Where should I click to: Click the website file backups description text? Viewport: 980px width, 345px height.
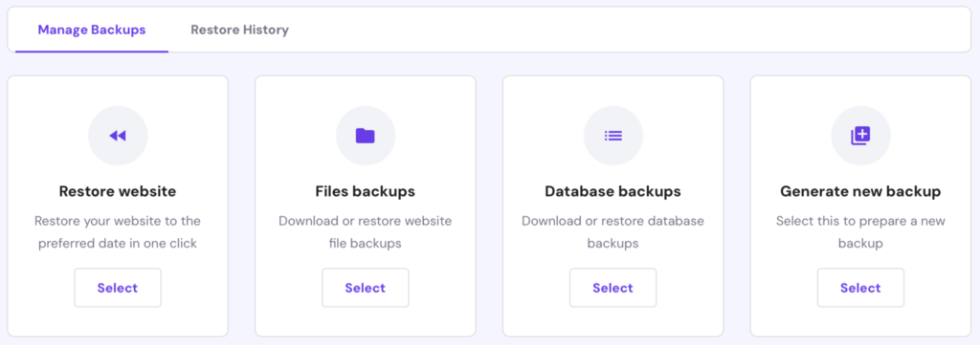point(365,232)
